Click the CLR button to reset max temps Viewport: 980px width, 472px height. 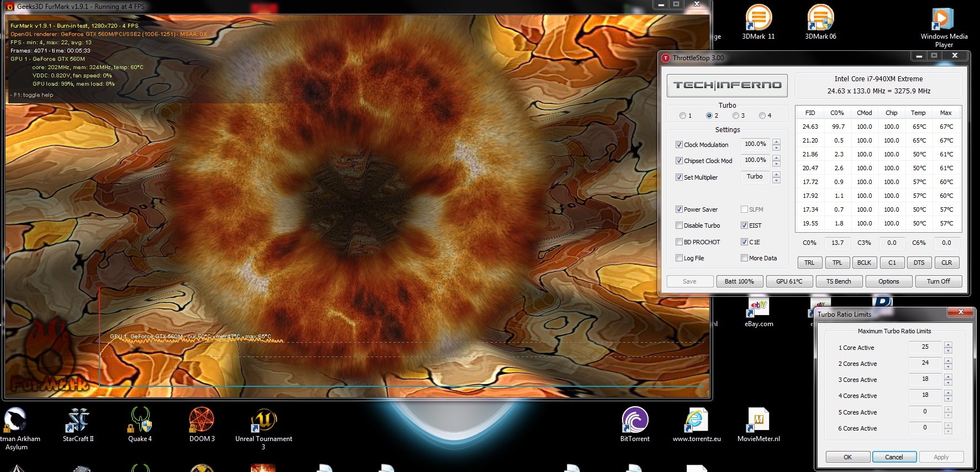coord(947,263)
